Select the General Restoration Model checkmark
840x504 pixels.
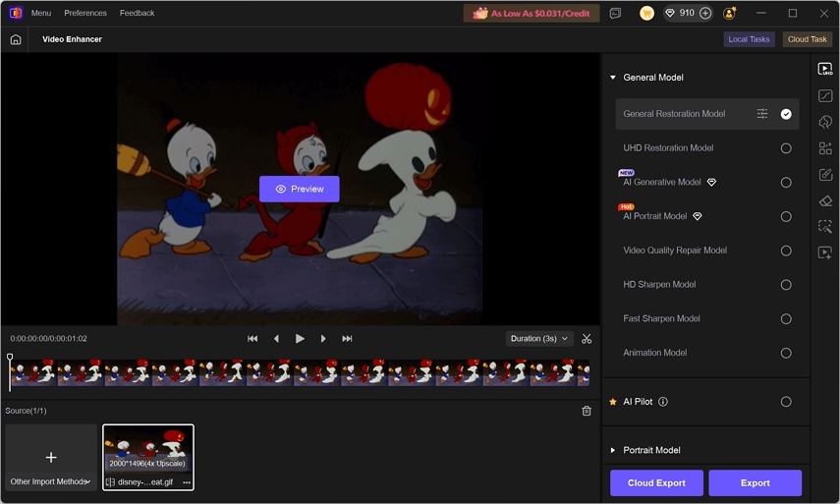pyautogui.click(x=786, y=114)
